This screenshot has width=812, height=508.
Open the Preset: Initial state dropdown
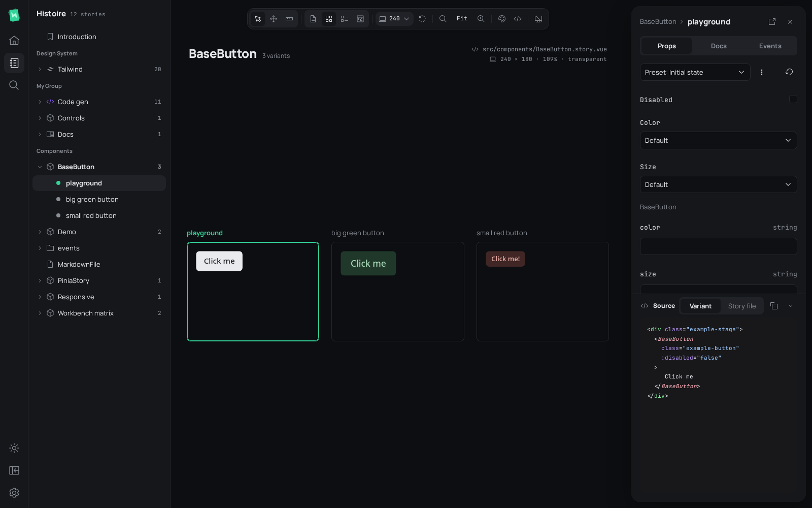695,72
